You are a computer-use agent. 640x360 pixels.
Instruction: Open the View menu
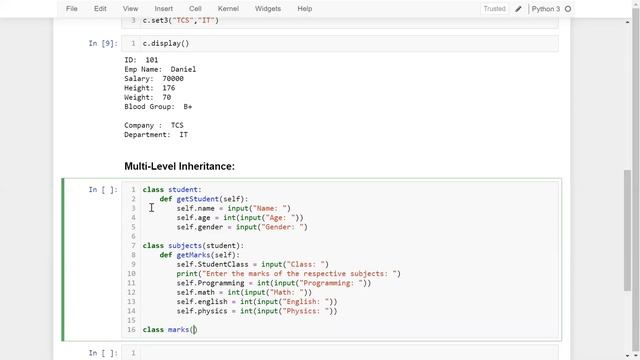point(130,9)
